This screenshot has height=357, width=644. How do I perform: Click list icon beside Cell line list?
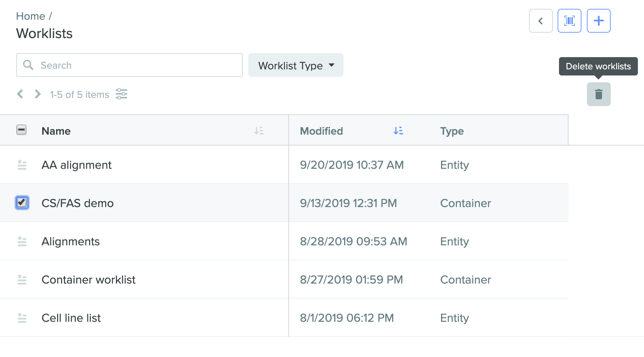click(x=22, y=318)
